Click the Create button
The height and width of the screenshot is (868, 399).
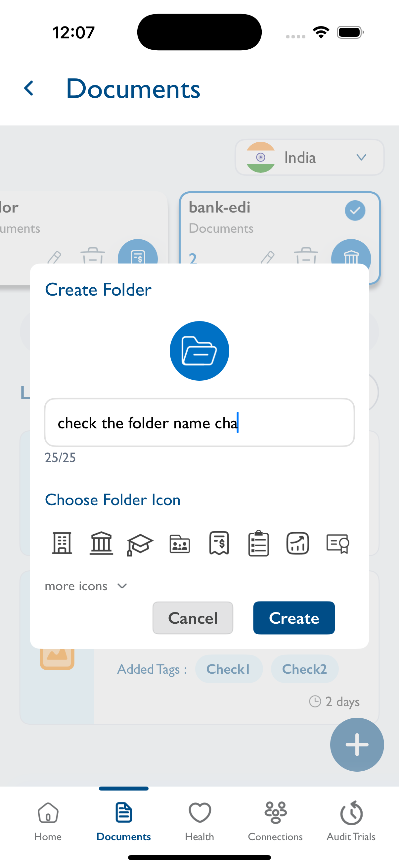tap(294, 618)
